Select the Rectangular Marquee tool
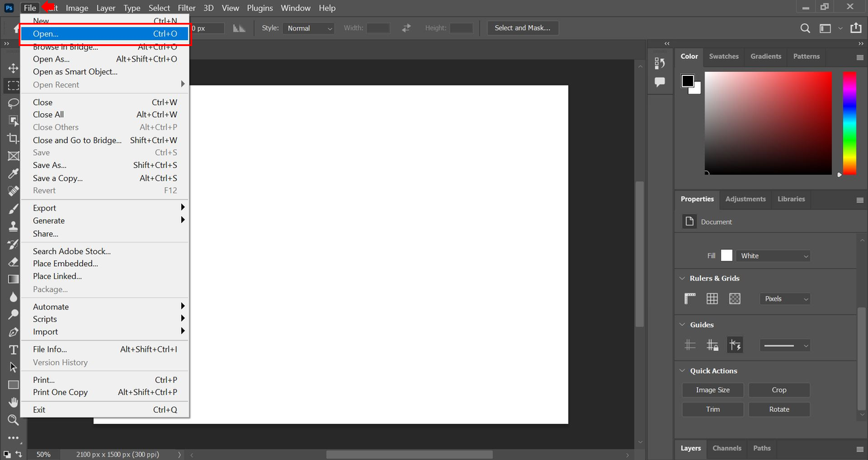 (13, 86)
